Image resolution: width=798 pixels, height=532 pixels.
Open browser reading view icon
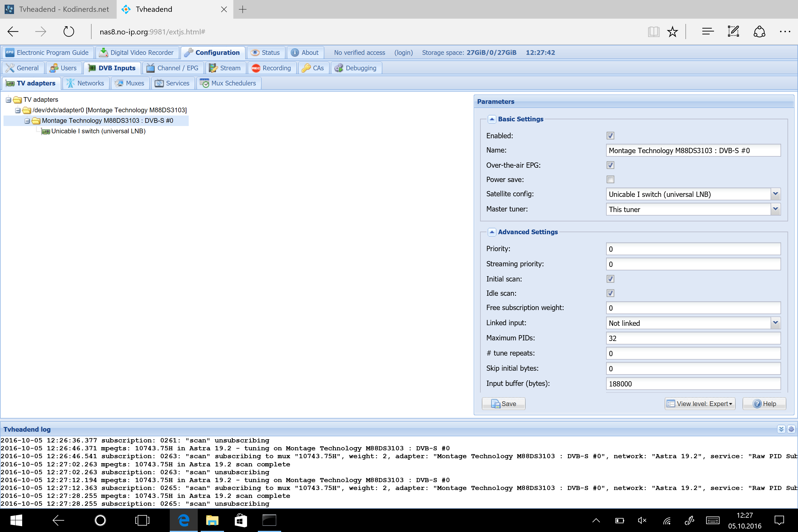click(653, 32)
